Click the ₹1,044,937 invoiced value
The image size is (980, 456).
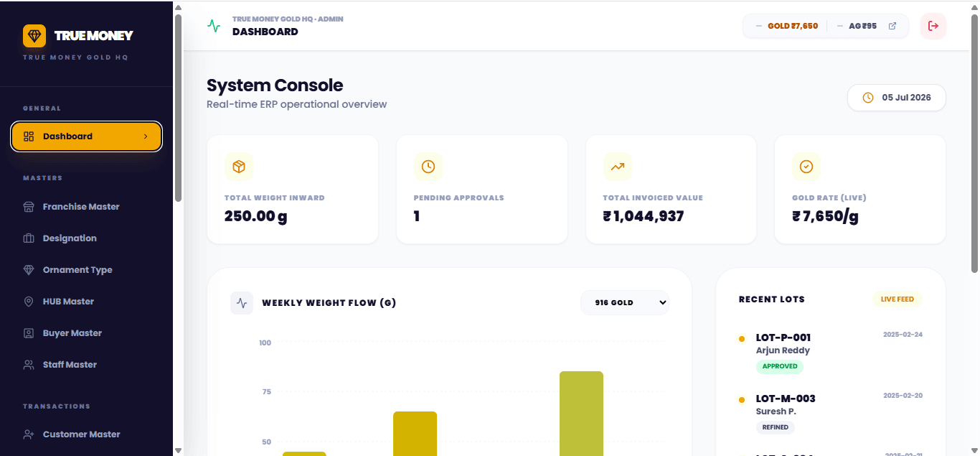point(644,216)
